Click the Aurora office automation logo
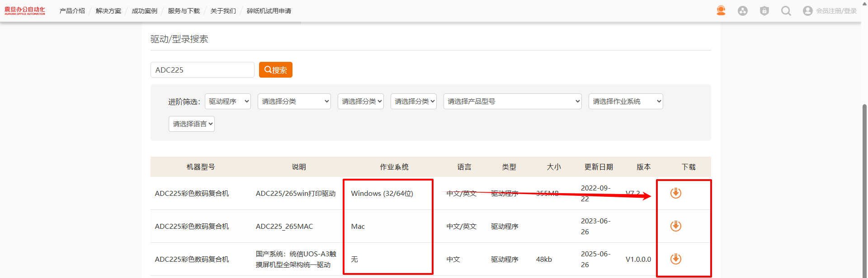Screen dimensions: 868x278 (x=25, y=11)
